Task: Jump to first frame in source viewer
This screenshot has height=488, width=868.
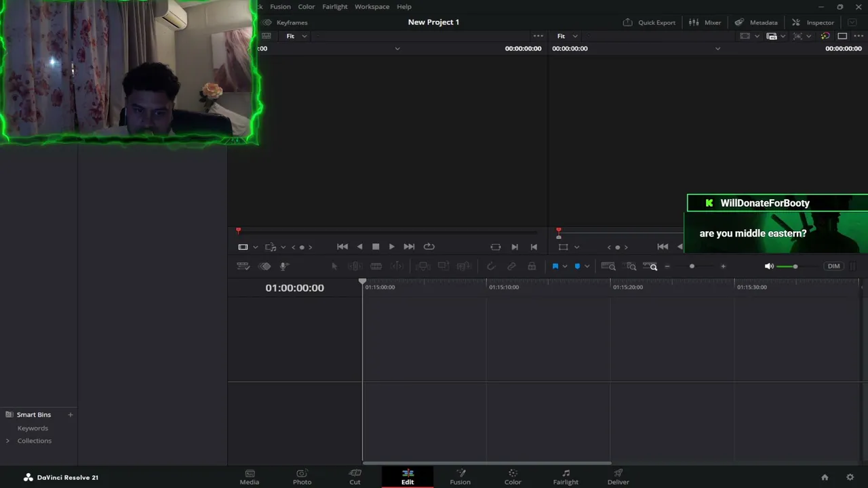Action: point(342,247)
